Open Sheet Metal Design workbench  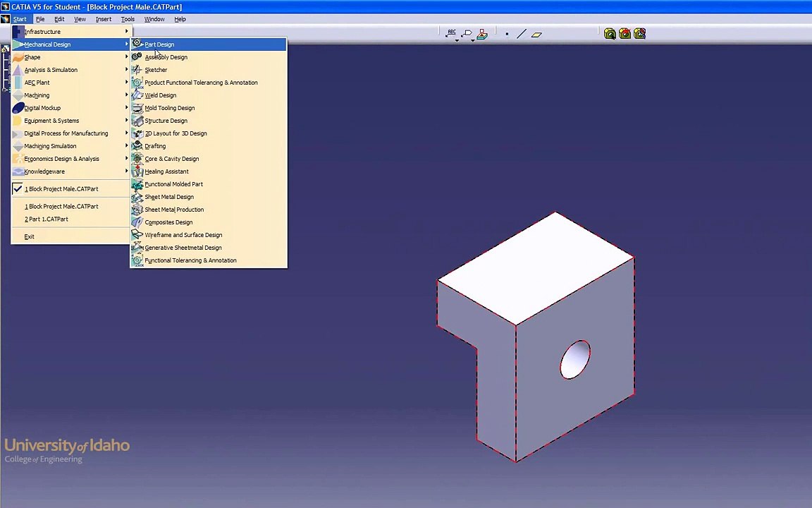pyautogui.click(x=208, y=196)
